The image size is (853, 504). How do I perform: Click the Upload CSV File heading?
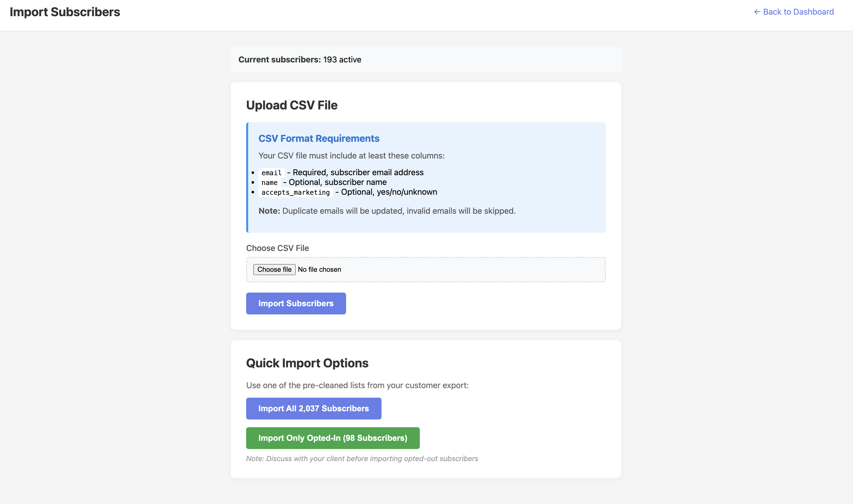pyautogui.click(x=292, y=105)
